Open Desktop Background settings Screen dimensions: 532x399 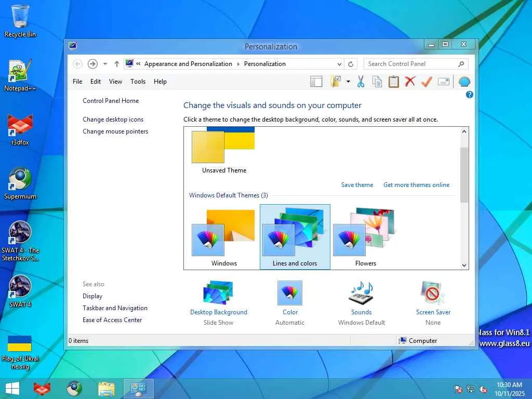click(x=218, y=292)
